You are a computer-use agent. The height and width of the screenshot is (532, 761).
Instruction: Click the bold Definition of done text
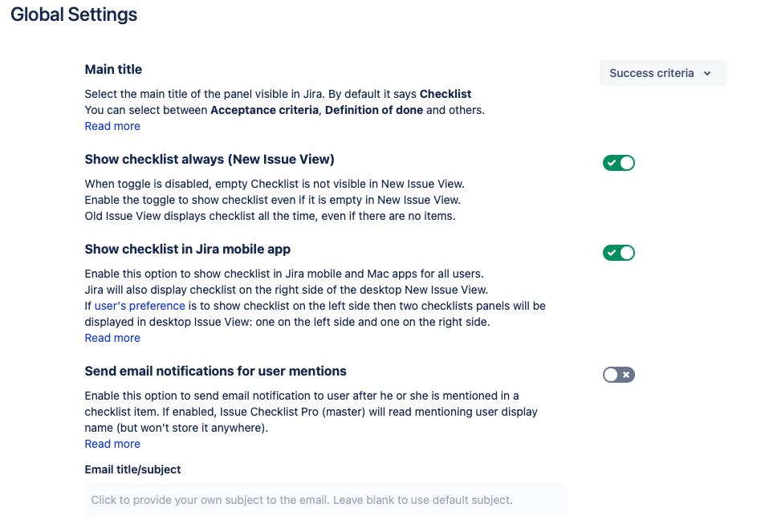374,110
